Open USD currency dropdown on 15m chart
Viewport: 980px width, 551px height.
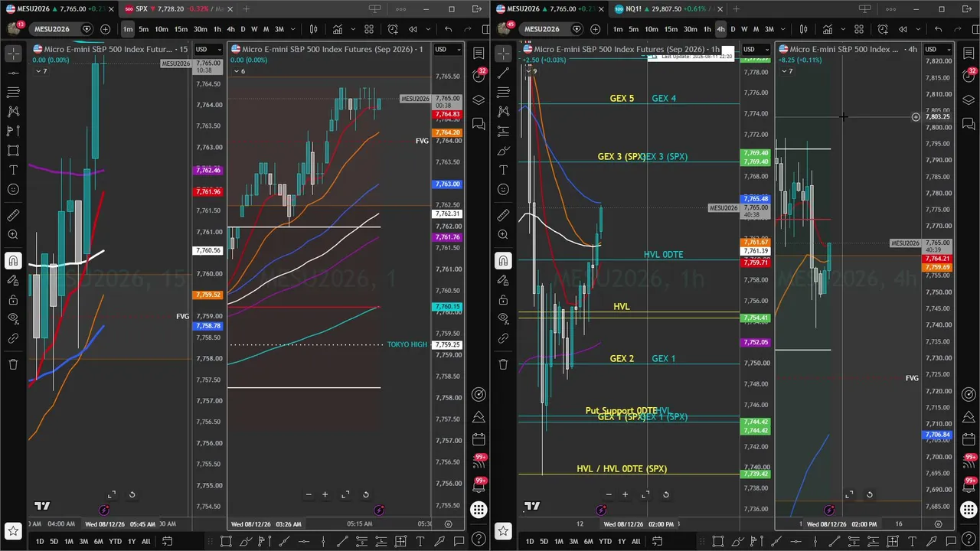coord(208,49)
